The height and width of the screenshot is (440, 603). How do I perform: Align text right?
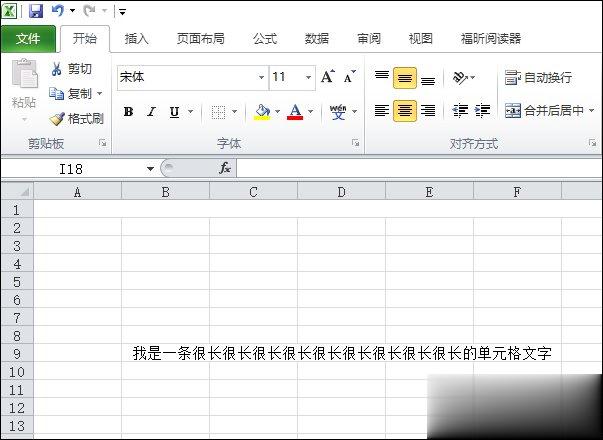[x=428, y=111]
